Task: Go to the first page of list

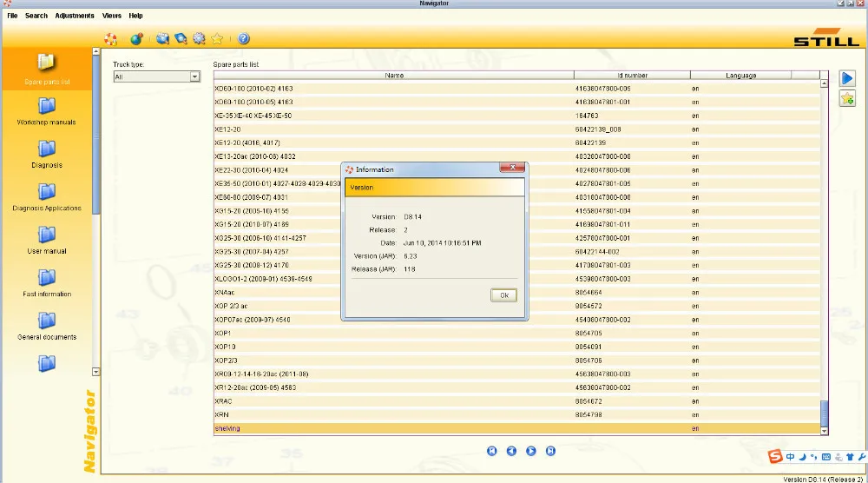Action: pos(491,451)
